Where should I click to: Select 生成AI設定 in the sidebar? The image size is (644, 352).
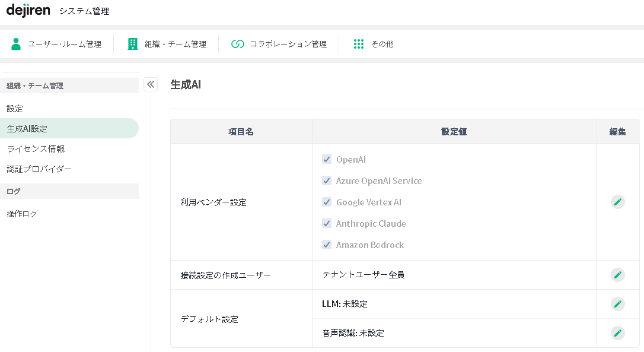point(27,129)
